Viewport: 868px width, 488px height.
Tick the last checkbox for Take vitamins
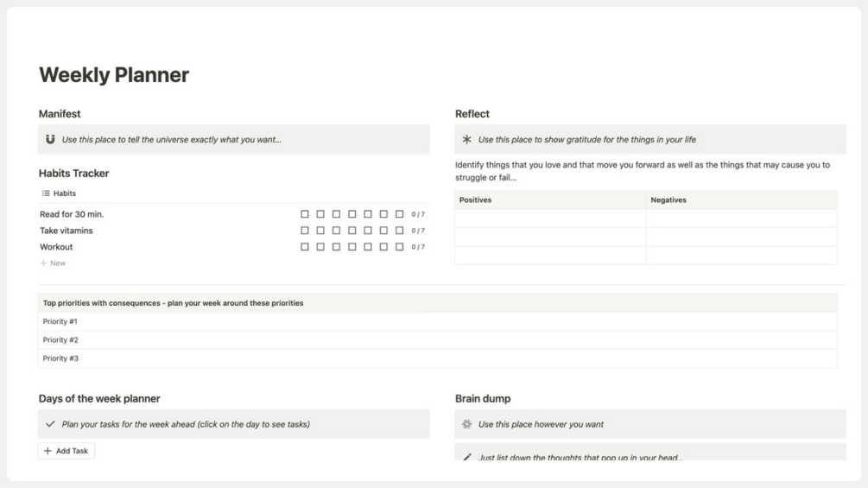tap(399, 231)
